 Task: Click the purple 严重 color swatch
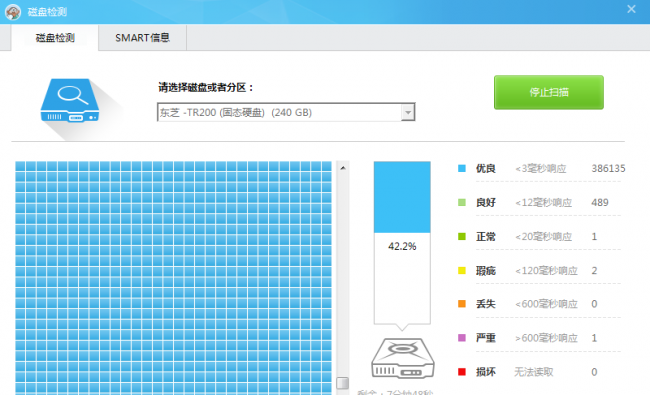[462, 338]
